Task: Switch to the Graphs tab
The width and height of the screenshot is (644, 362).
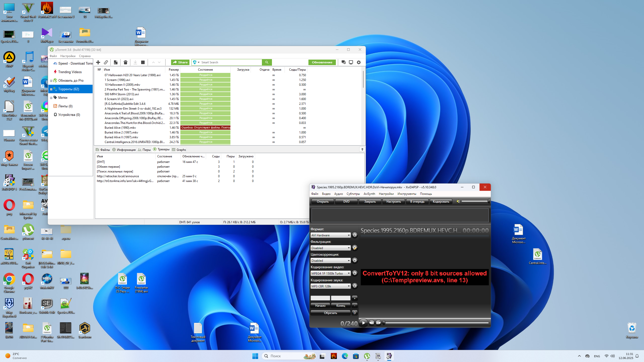Action: coord(179,150)
